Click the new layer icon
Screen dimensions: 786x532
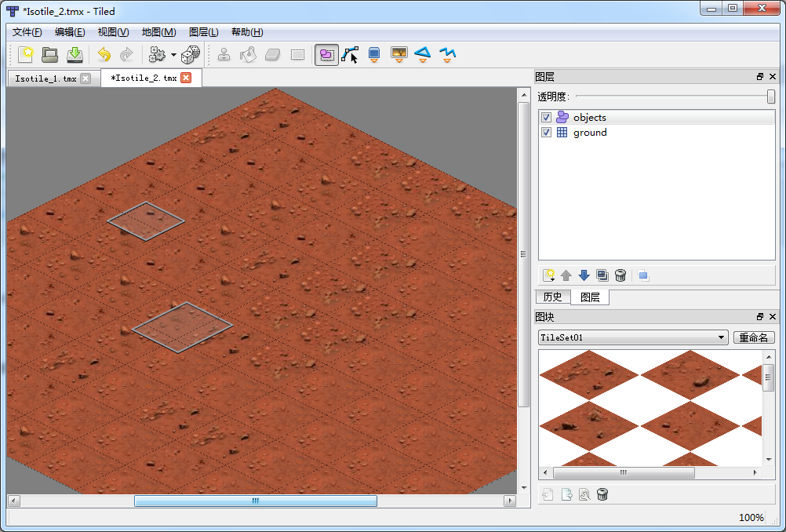(549, 275)
